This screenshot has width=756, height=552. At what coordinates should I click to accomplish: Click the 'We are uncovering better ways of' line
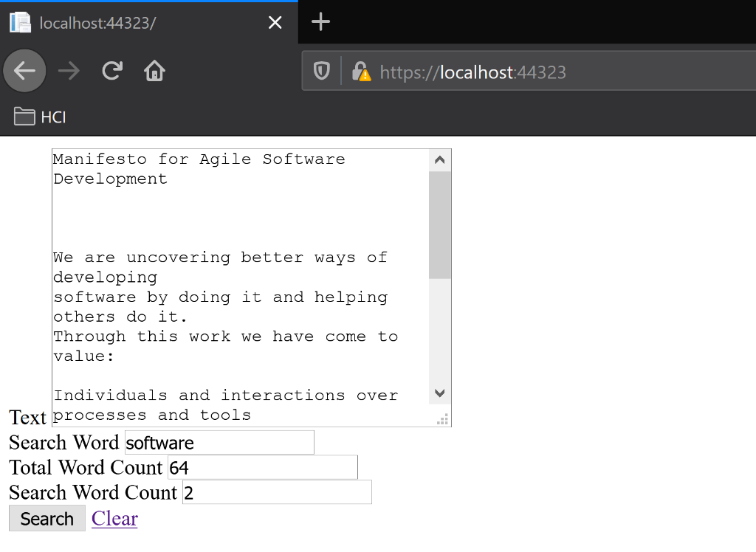[x=220, y=258]
